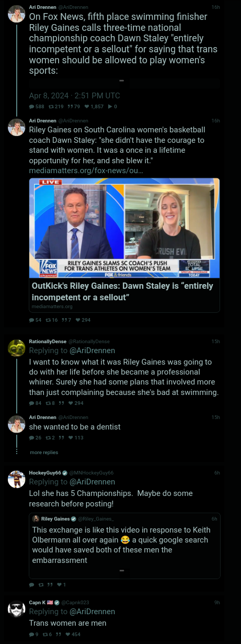
Task: Open HockeyGuy66's profile picture
Action: (x=17, y=479)
